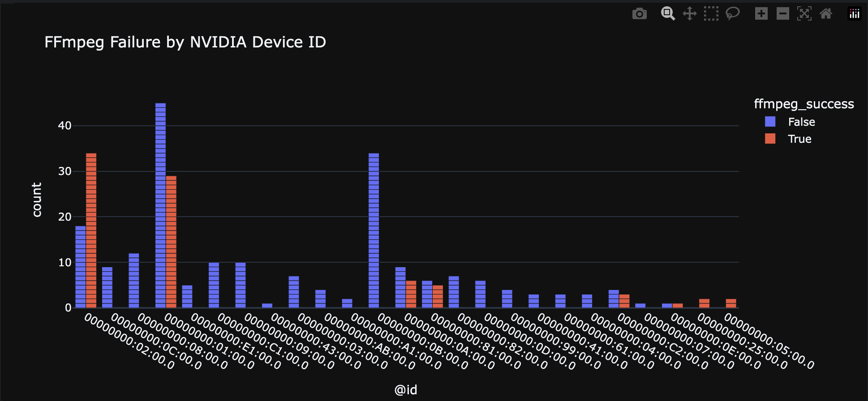Click the x-axis title '@id'
The width and height of the screenshot is (868, 401).
tap(406, 390)
